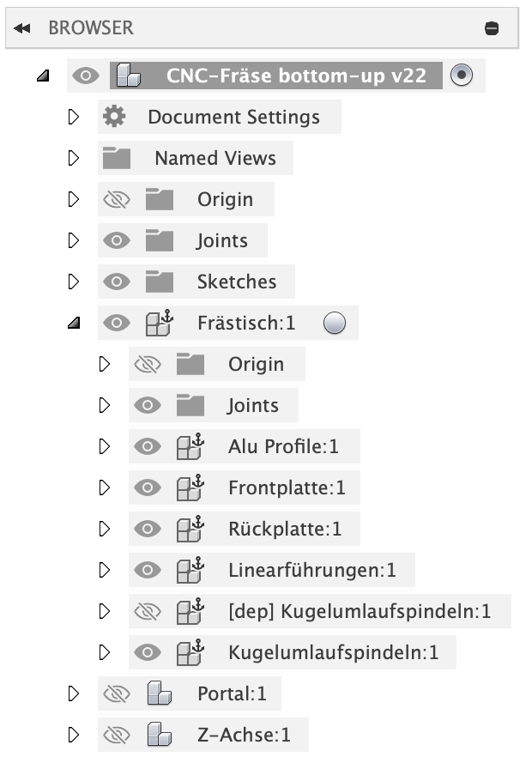Show the hidden Portal component
Viewport: 532px width, 769px height.
click(116, 693)
